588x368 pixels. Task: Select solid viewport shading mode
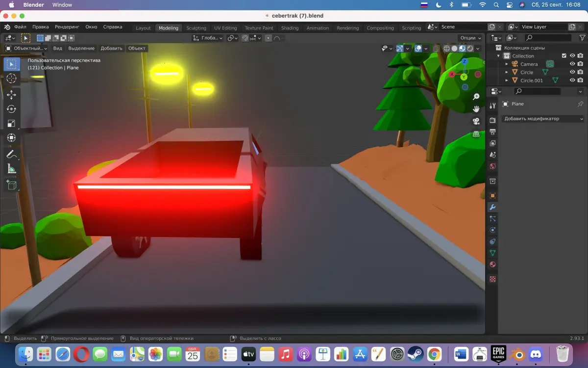coord(454,49)
